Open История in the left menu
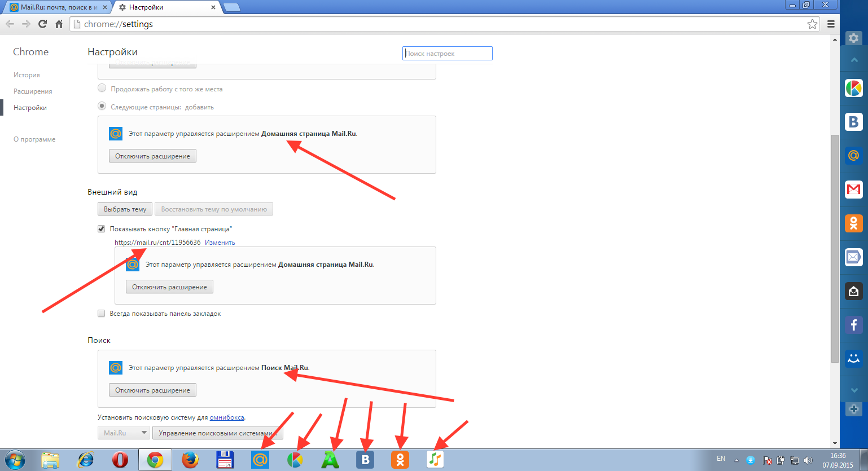 [27, 74]
